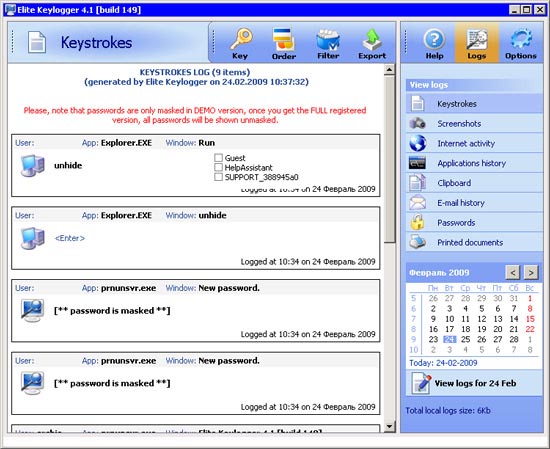Viewport: 550px width, 449px height.
Task: Open E-mail history logs
Action: point(474,203)
